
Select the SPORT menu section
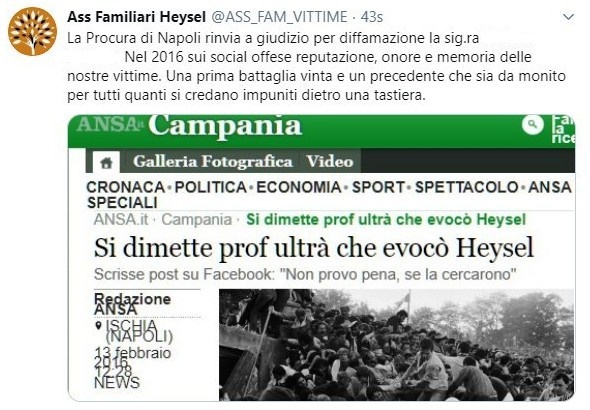379,187
